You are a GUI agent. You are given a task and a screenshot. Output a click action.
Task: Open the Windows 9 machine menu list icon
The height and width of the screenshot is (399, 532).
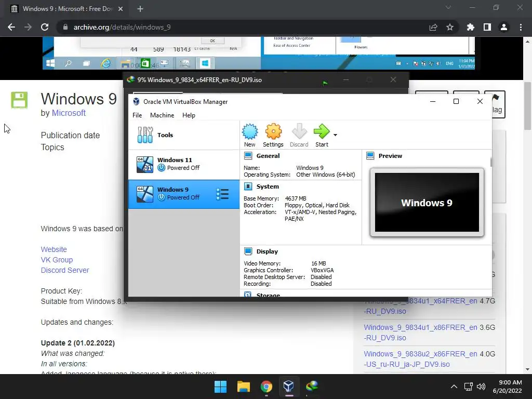point(222,194)
